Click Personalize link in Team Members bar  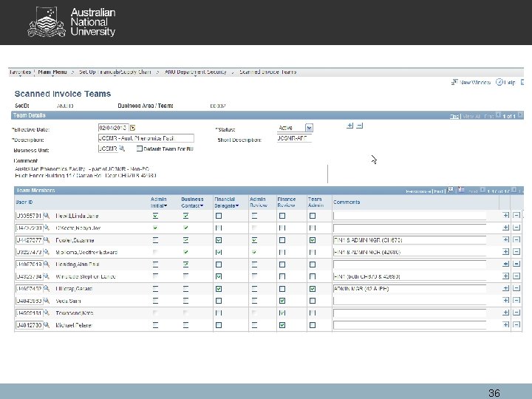pos(418,191)
